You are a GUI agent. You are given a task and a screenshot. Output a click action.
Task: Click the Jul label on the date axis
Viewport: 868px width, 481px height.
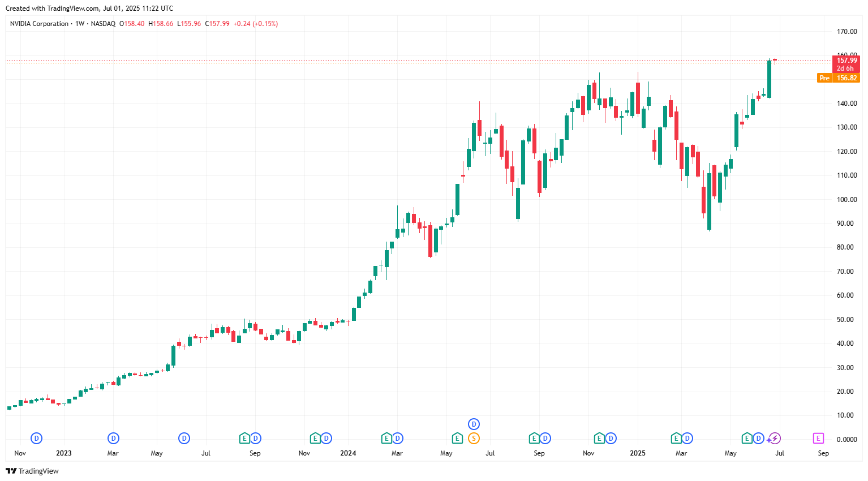[780, 453]
